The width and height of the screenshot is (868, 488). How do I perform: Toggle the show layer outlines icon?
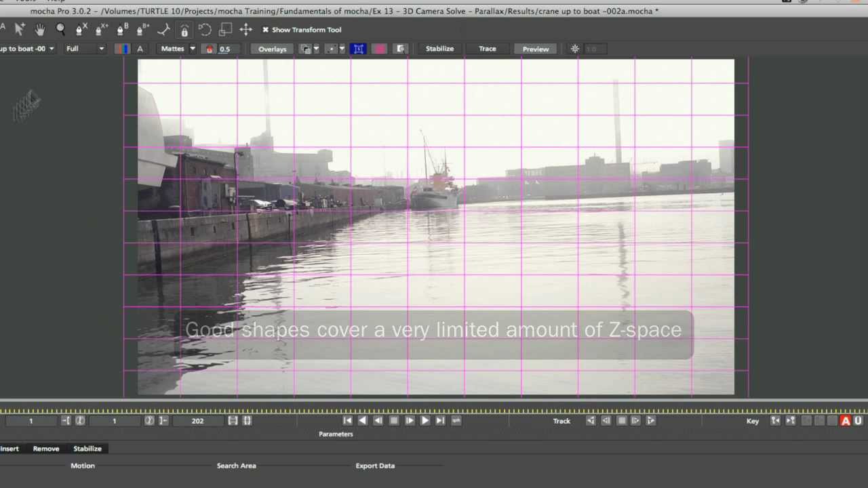pos(306,49)
